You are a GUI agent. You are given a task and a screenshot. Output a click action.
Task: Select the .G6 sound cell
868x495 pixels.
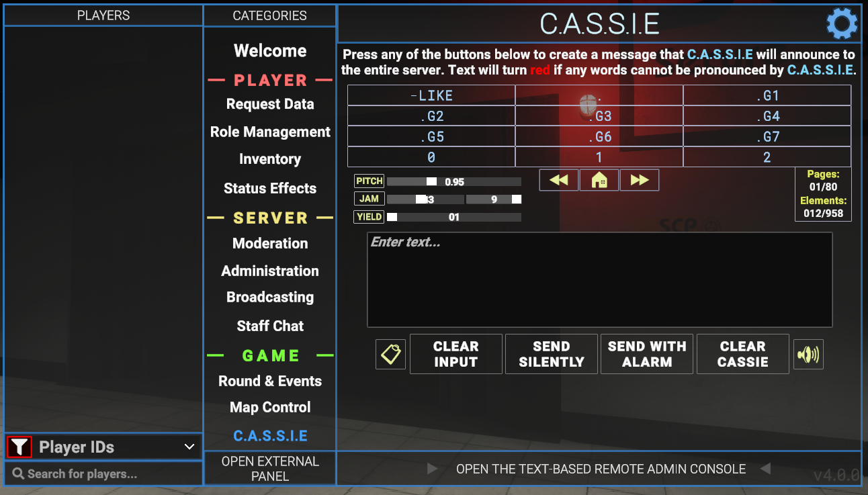coord(599,137)
